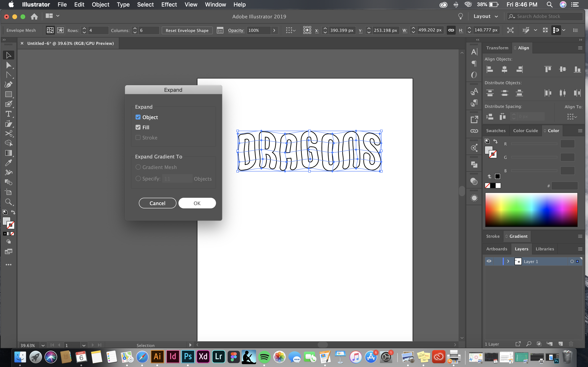Select the Gradient tool

pyautogui.click(x=8, y=153)
